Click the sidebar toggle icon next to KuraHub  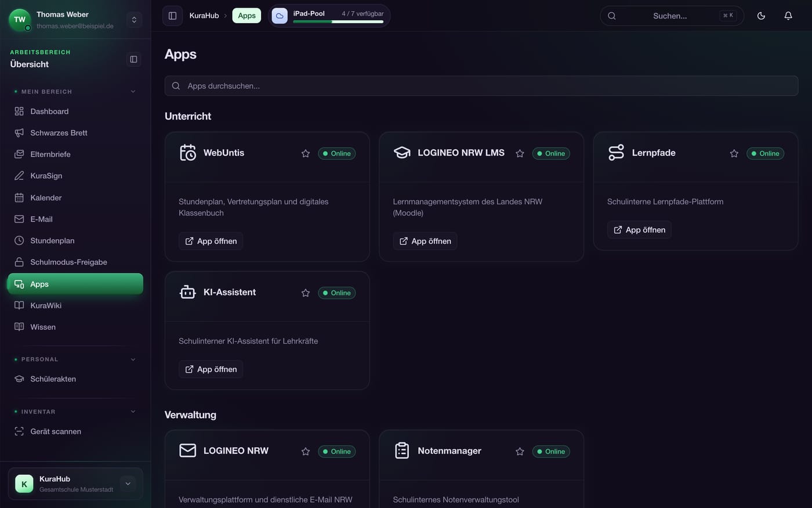172,16
